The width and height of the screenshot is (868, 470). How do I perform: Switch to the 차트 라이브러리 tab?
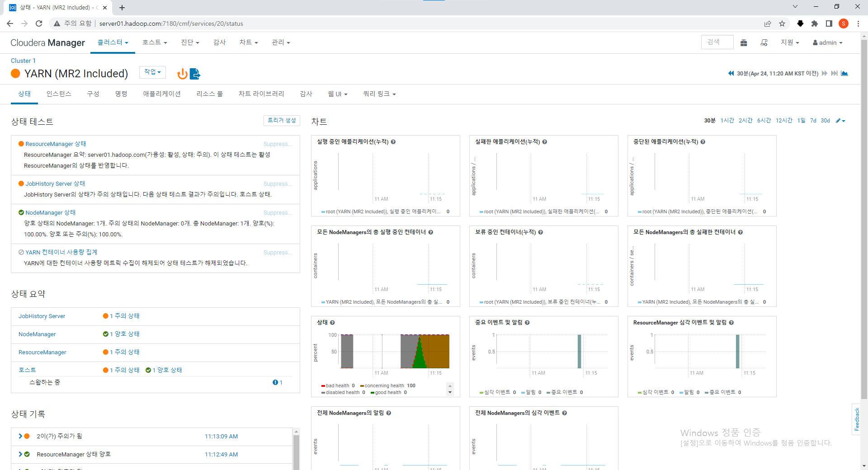261,94
